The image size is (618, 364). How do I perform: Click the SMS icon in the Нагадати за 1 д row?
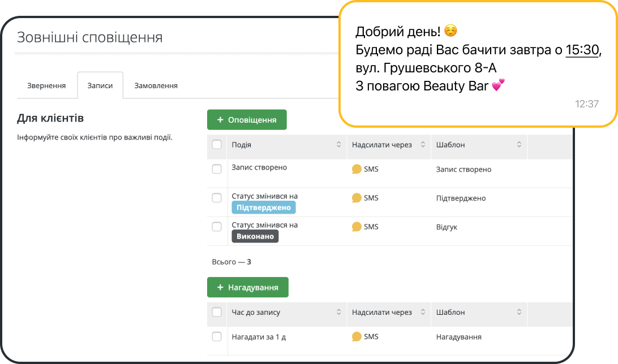pyautogui.click(x=357, y=336)
